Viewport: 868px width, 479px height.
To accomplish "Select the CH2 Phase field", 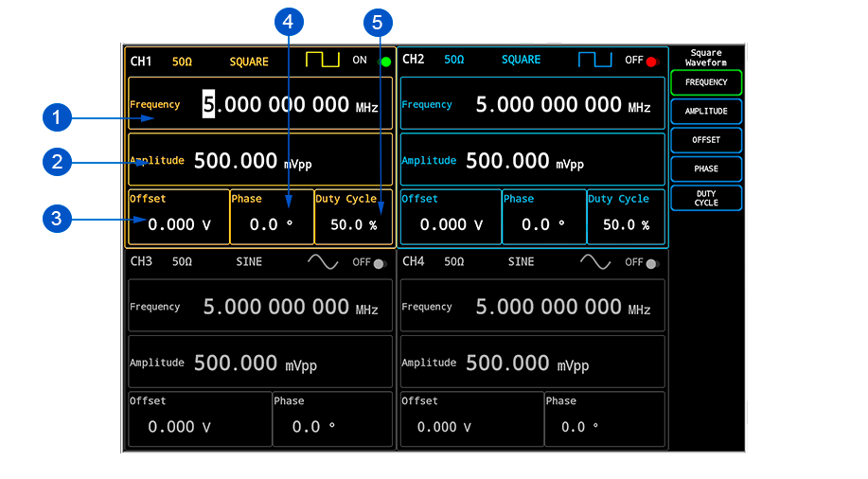I will pos(544,217).
